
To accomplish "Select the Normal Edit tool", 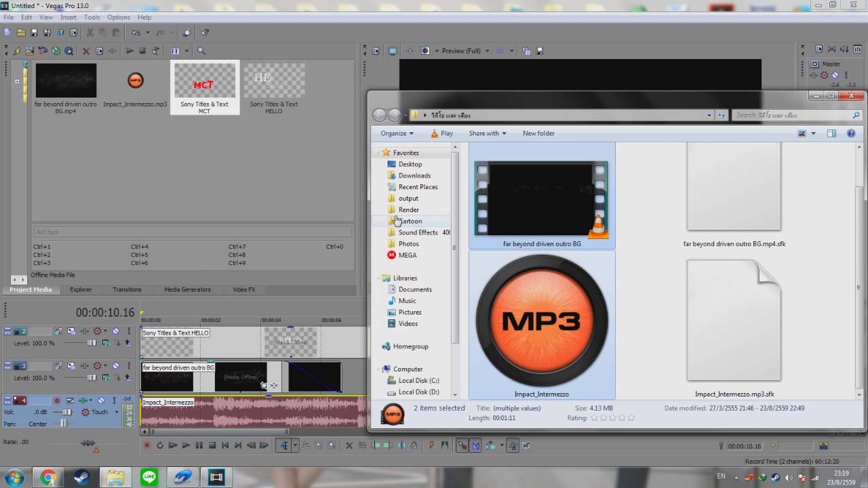I will tap(285, 445).
